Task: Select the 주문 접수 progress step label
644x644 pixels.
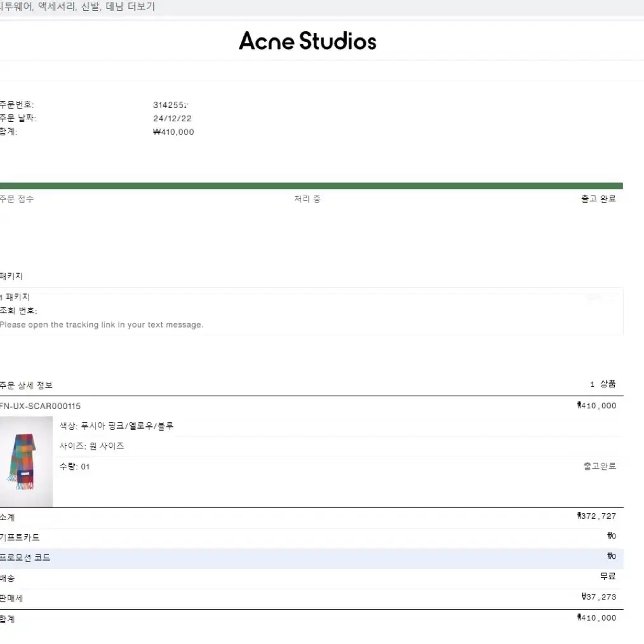Action: click(x=17, y=199)
